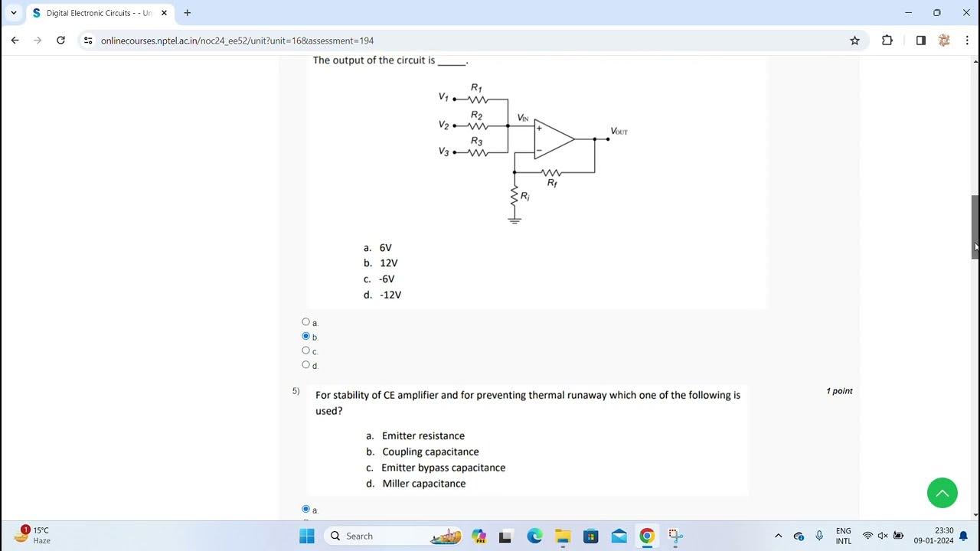980x551 pixels.
Task: Open the notification bell icon
Action: 964,536
